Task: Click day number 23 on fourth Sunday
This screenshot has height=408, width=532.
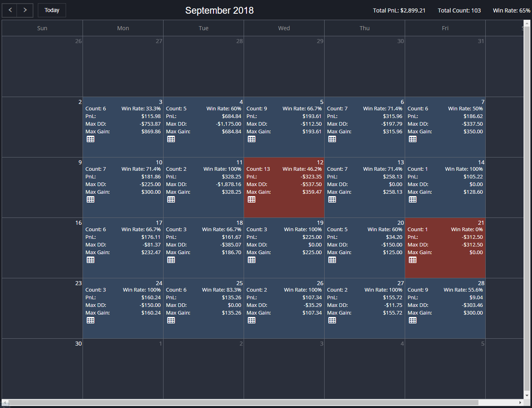Action: [x=79, y=283]
